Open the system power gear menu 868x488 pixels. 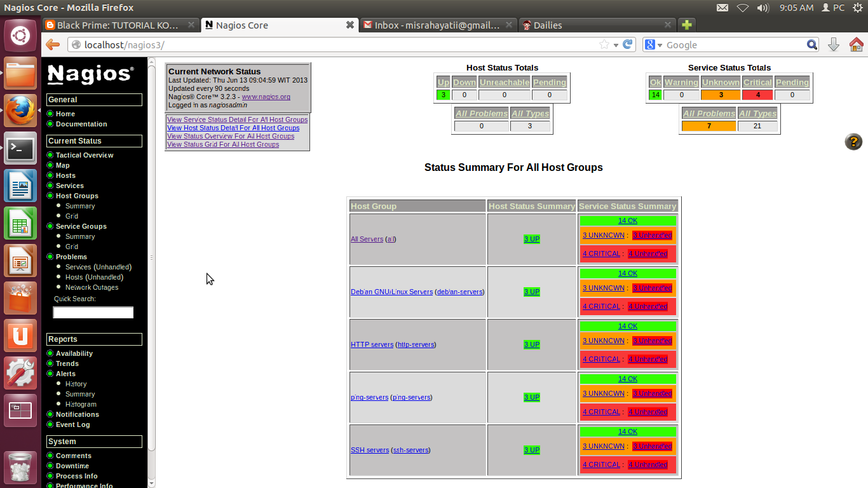[857, 8]
